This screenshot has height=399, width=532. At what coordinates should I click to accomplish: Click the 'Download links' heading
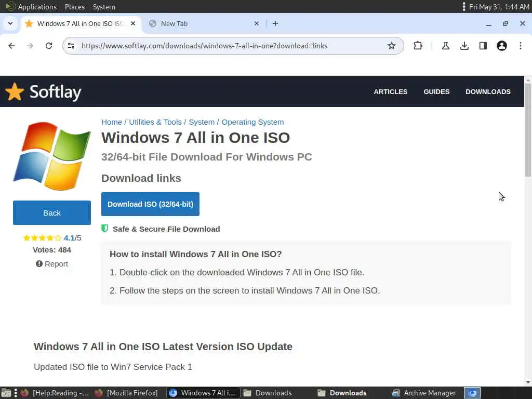click(x=141, y=178)
